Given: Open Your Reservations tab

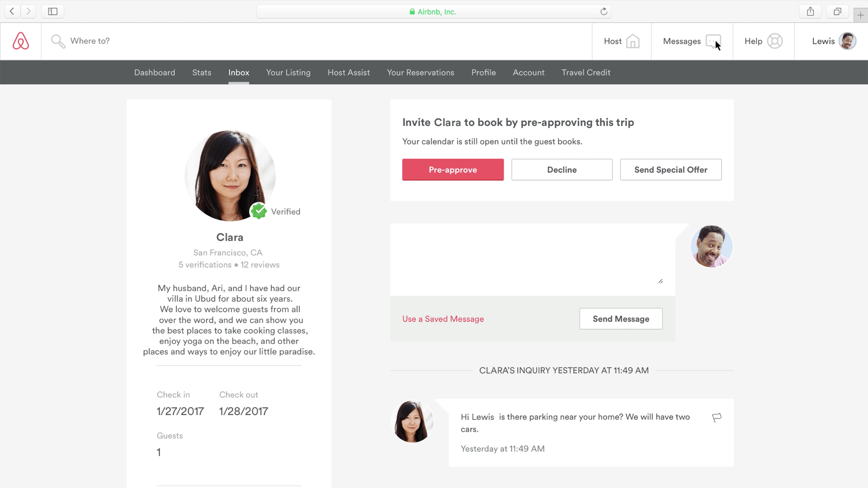Looking at the screenshot, I should (420, 72).
